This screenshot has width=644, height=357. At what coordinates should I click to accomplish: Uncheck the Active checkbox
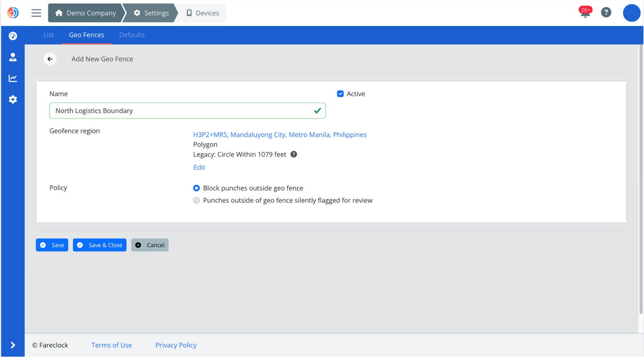click(340, 94)
